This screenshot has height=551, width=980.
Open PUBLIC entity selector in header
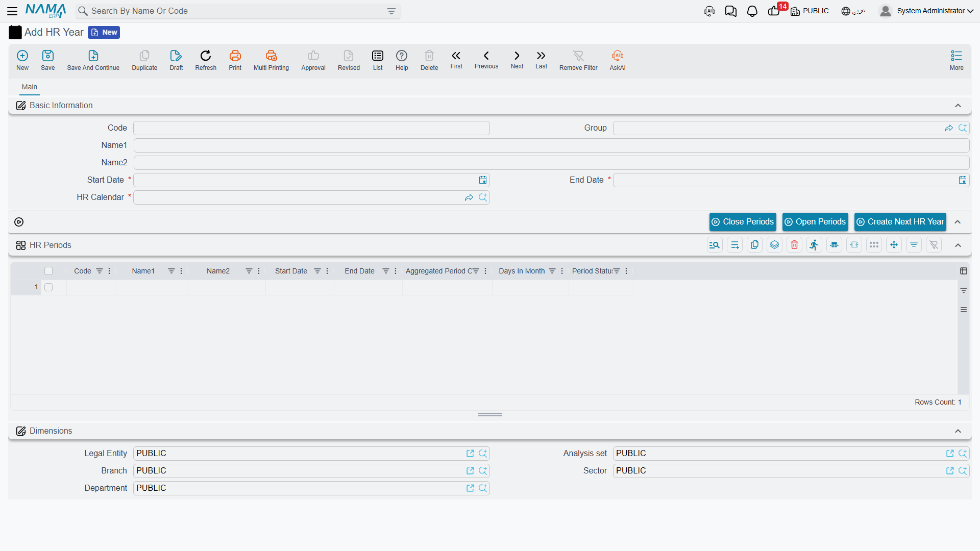[x=810, y=11]
